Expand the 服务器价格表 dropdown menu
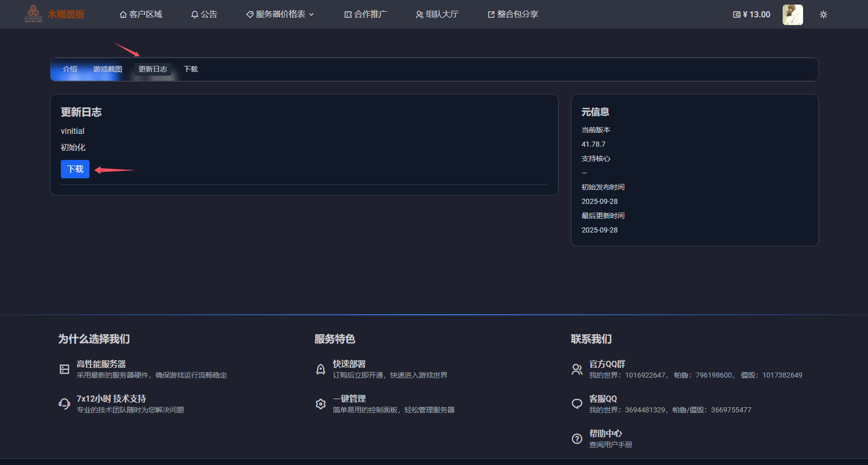868x465 pixels. (280, 14)
